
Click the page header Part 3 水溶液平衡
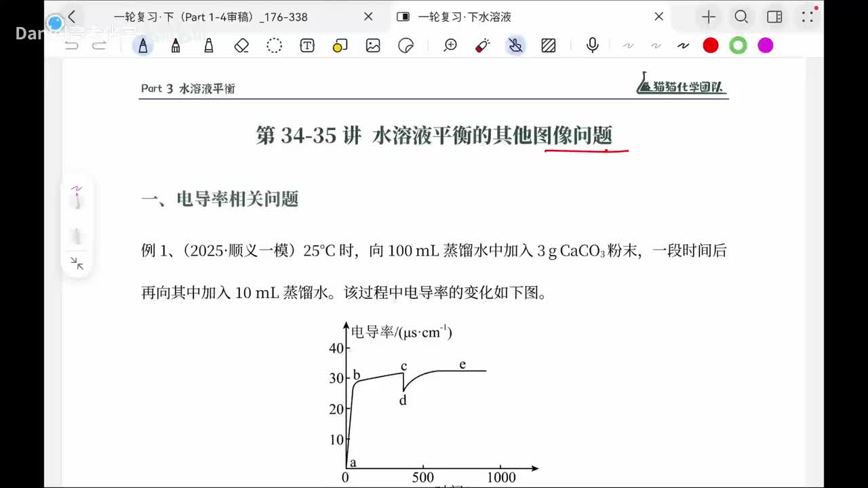point(188,88)
